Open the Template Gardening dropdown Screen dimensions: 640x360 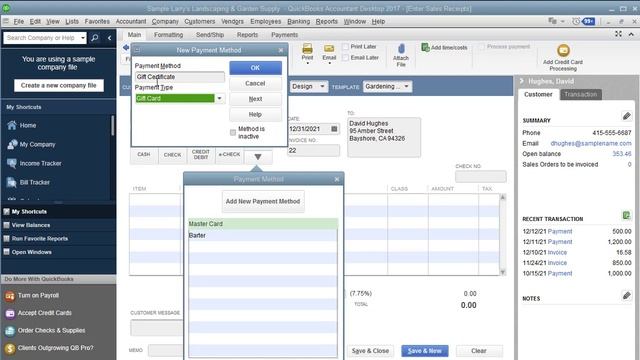tap(387, 87)
